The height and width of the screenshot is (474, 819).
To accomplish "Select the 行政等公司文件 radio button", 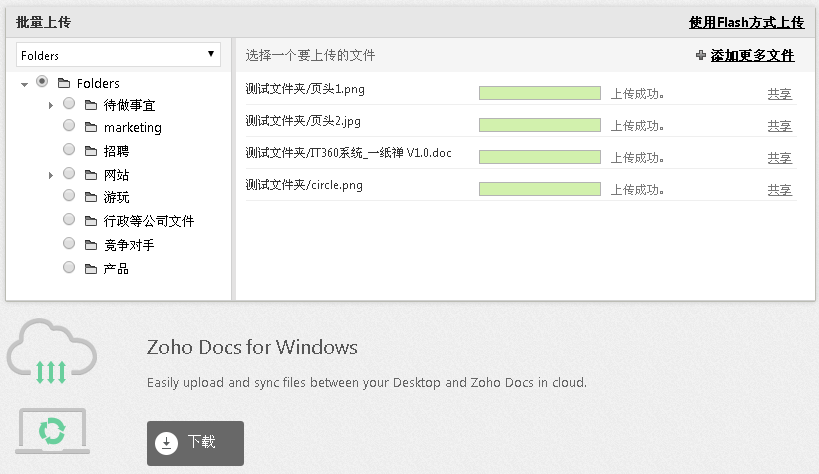I will click(x=68, y=220).
